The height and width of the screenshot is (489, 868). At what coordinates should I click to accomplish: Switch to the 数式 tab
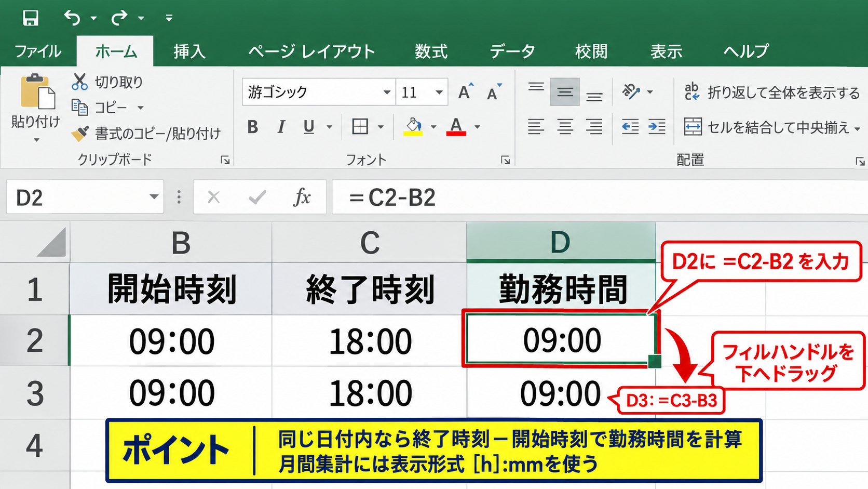431,51
